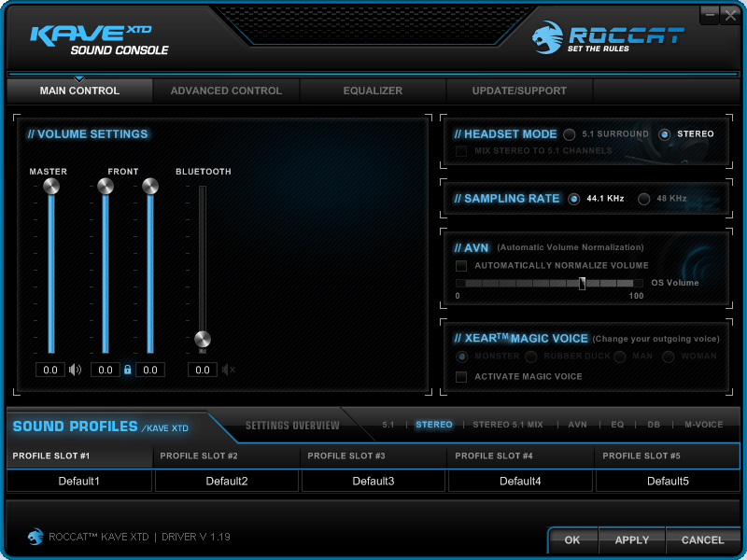Click the left Front channel slider knob
This screenshot has width=747, height=560.
(106, 186)
